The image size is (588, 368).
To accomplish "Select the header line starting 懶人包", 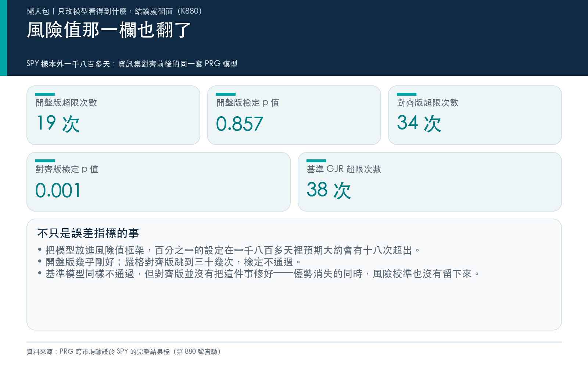I will [x=115, y=11].
